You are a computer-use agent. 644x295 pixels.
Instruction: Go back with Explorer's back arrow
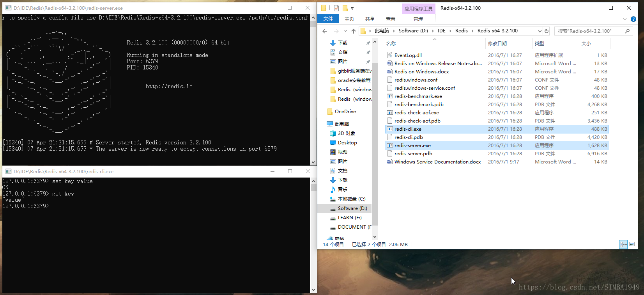coord(325,31)
